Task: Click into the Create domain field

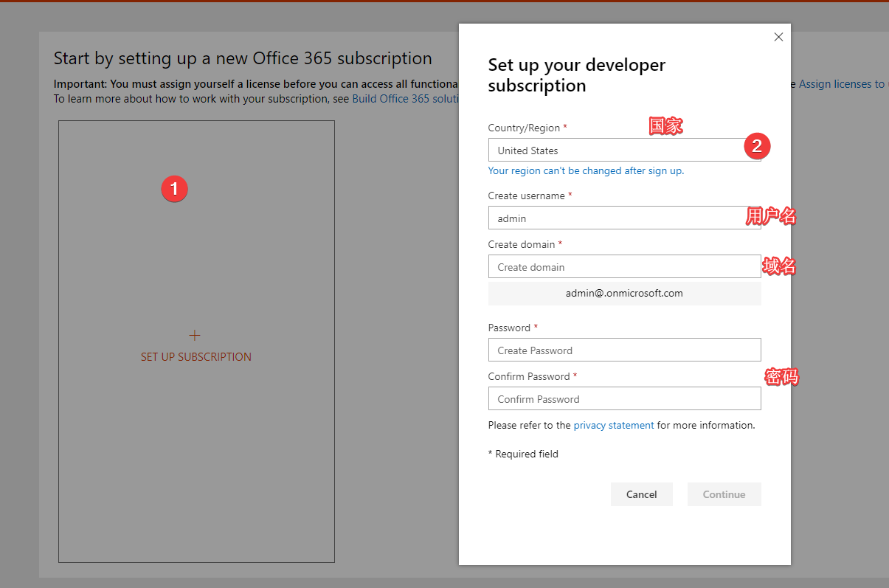Action: (x=623, y=267)
